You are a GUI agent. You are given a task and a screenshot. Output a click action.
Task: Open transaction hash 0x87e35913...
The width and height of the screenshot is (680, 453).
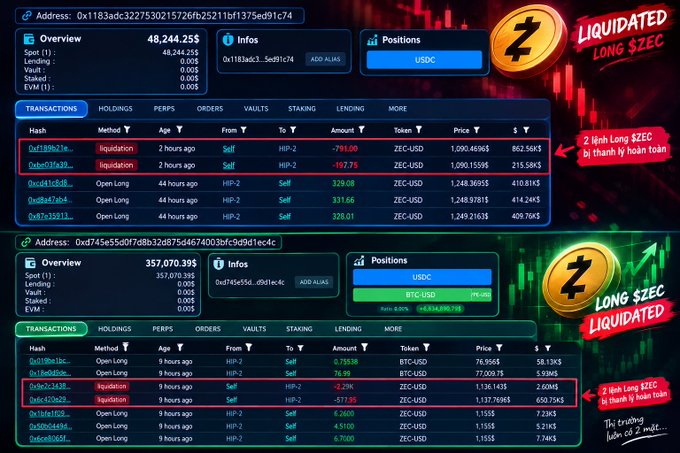tap(50, 216)
